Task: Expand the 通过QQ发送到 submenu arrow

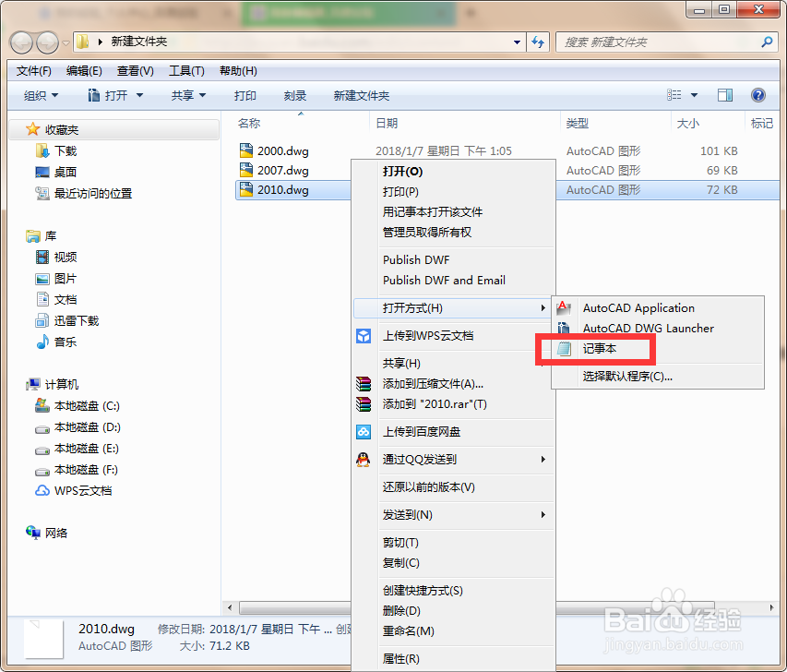Action: (543, 459)
